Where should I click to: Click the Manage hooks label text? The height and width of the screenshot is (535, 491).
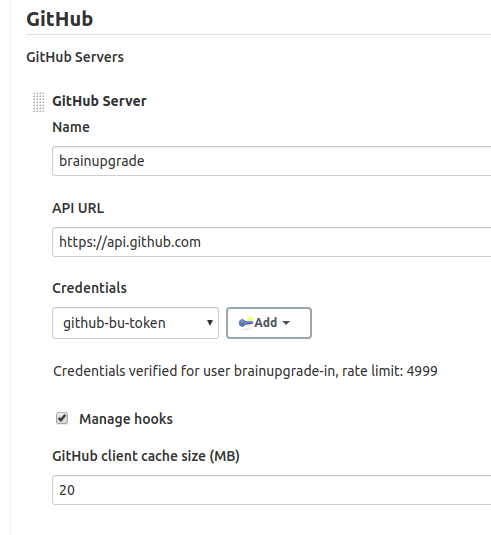tap(126, 419)
